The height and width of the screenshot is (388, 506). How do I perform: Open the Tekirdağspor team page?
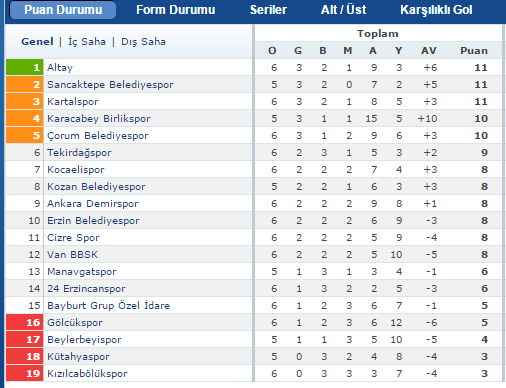point(79,153)
